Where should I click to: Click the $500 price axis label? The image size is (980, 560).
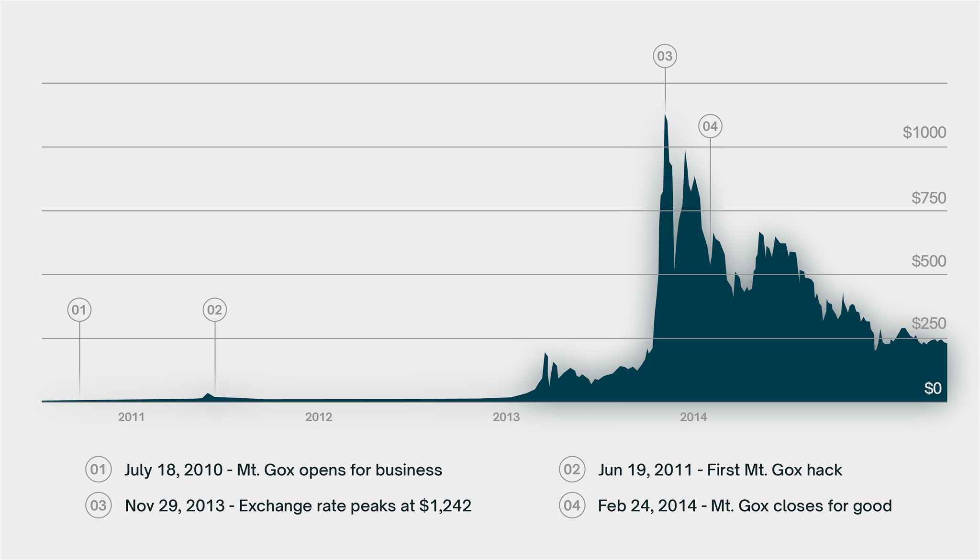(x=928, y=261)
